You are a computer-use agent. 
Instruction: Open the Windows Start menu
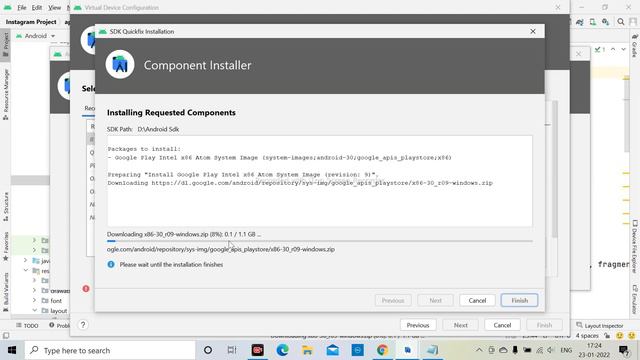click(12, 350)
